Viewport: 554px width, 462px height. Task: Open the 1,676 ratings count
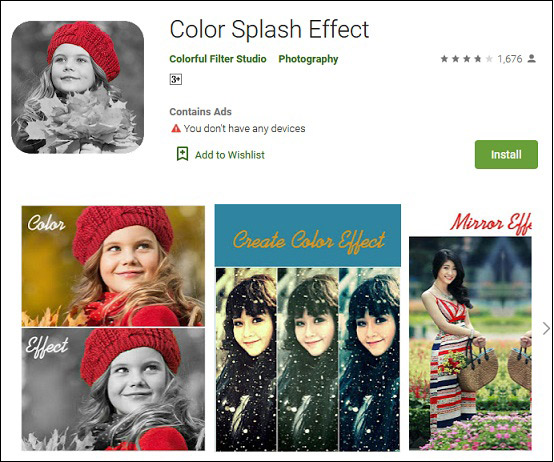[x=509, y=59]
